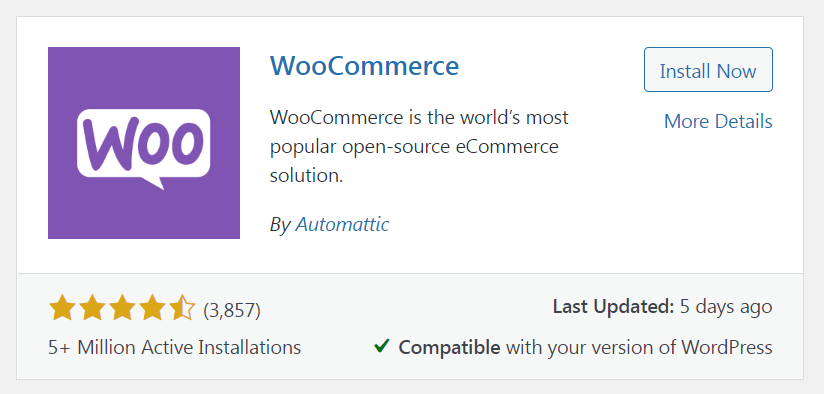Open the WooCommerce plugin title link
The width and height of the screenshot is (824, 394).
point(364,66)
